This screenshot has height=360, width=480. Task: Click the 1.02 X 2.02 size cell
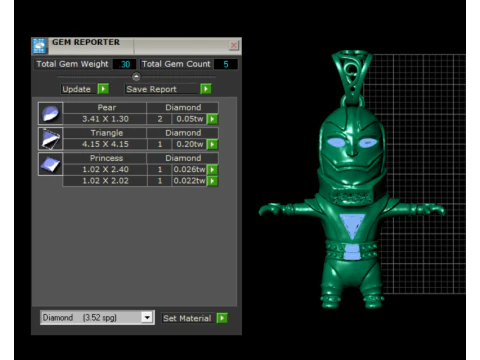click(x=105, y=181)
